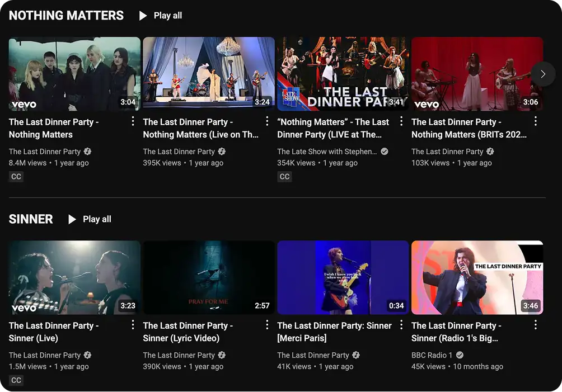Play all videos in the SINNER section
This screenshot has height=392, width=562.
90,219
